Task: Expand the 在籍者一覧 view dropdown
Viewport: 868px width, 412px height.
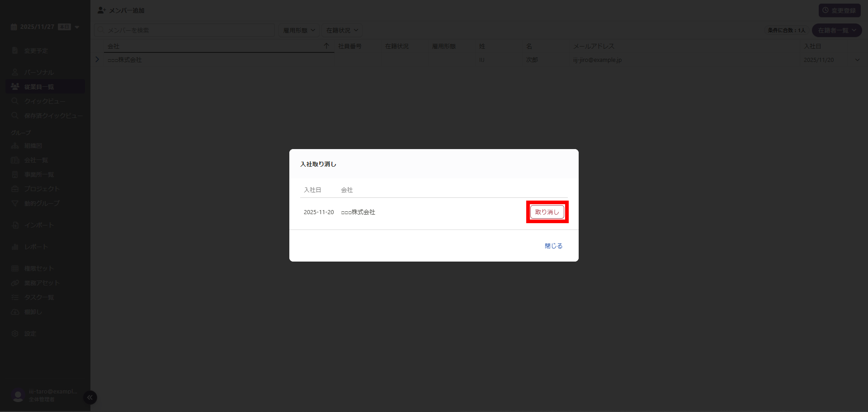Action: click(837, 30)
